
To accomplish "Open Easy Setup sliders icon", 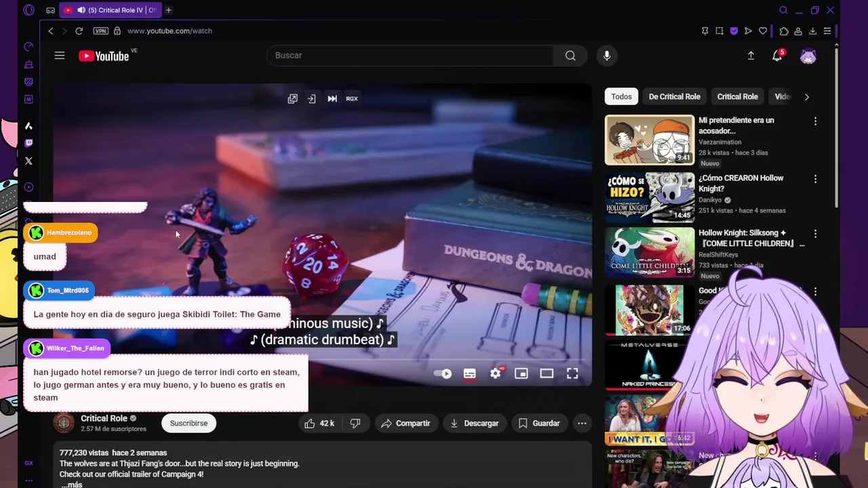I will click(x=827, y=31).
